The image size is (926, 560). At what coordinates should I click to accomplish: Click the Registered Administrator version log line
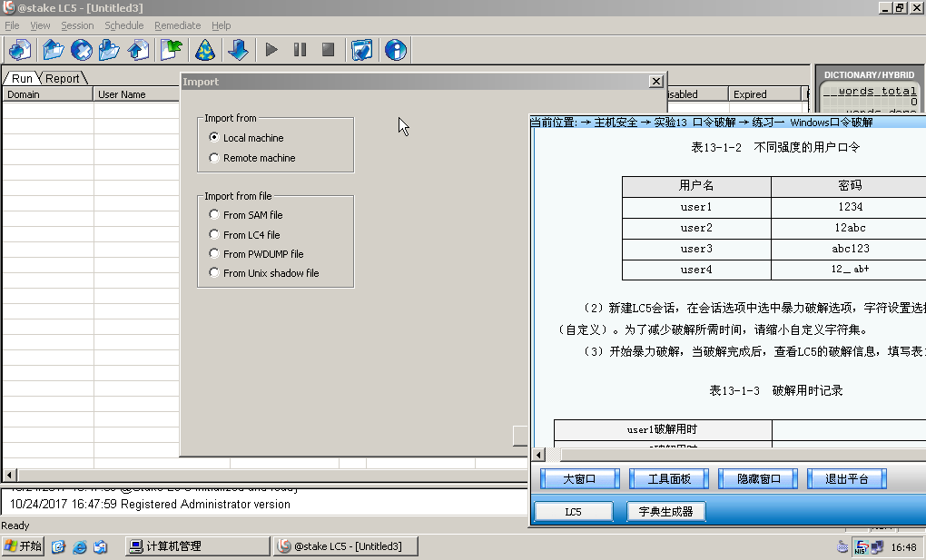tap(150, 505)
